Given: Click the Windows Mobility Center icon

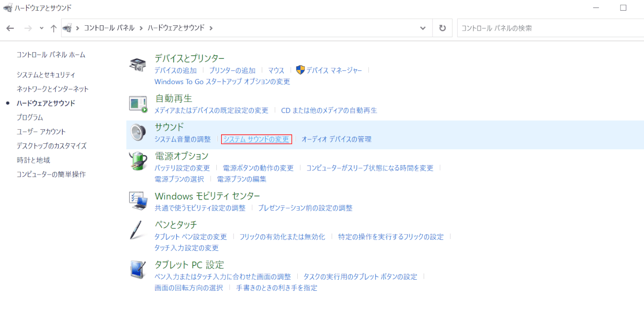Looking at the screenshot, I should pos(138,201).
